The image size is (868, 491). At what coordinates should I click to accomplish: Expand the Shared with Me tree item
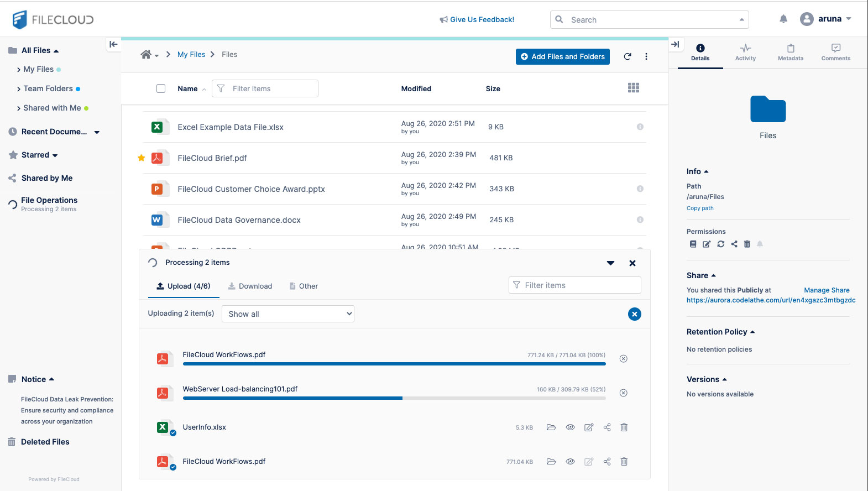[x=19, y=108]
